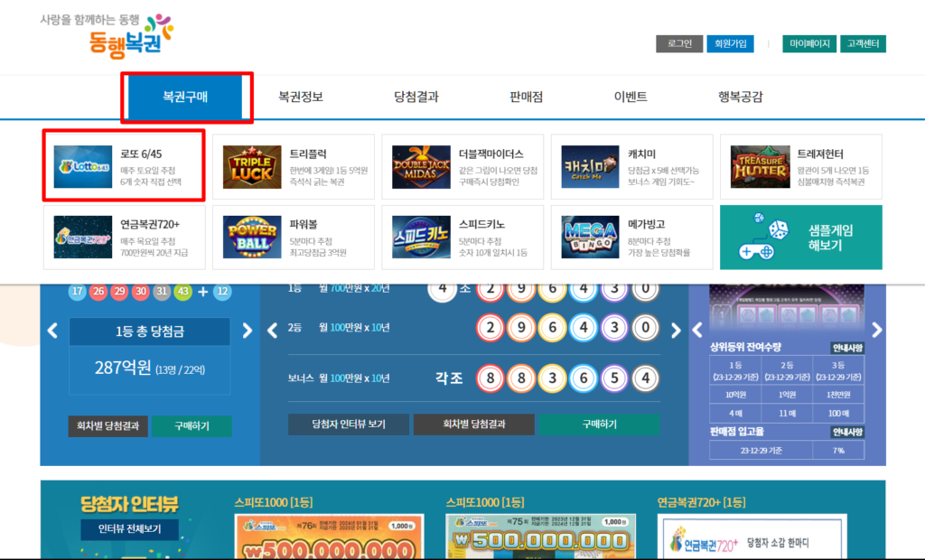925x560 pixels.
Task: Open the Triple Luck game icon
Action: click(252, 167)
